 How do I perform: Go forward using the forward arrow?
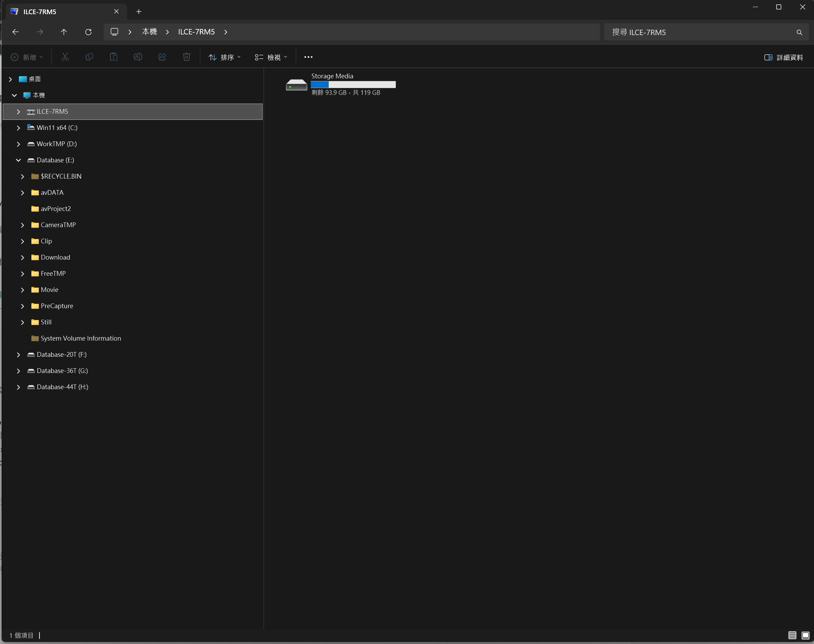[x=39, y=32]
